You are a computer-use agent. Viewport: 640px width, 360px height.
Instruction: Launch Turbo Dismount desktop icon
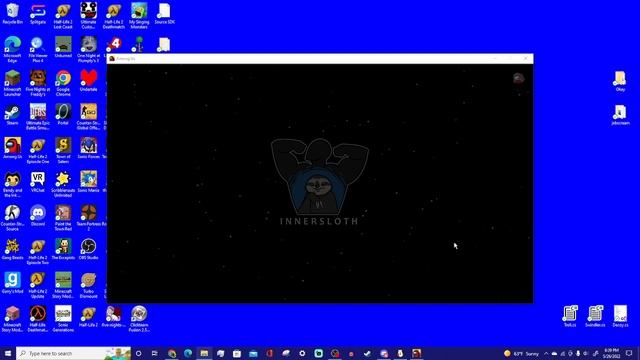click(x=88, y=285)
